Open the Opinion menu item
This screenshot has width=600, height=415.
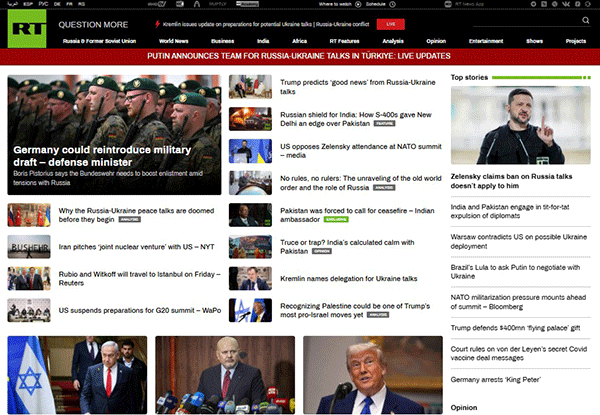click(436, 41)
